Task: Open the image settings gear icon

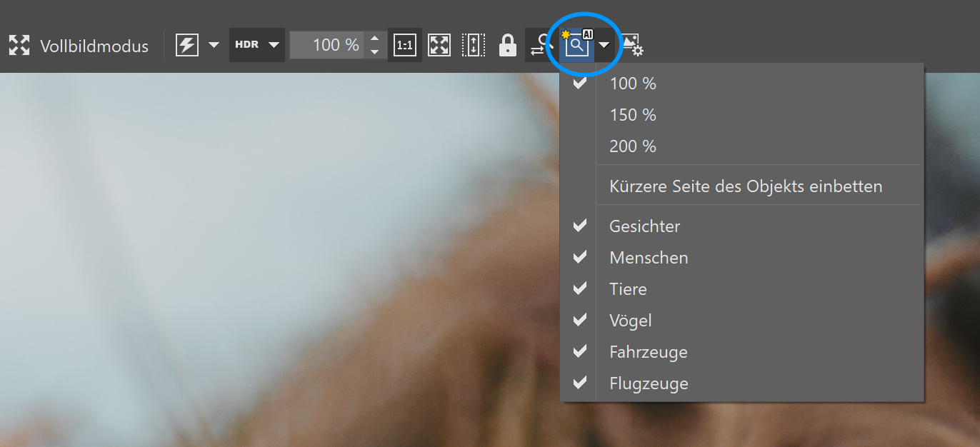Action: click(633, 46)
